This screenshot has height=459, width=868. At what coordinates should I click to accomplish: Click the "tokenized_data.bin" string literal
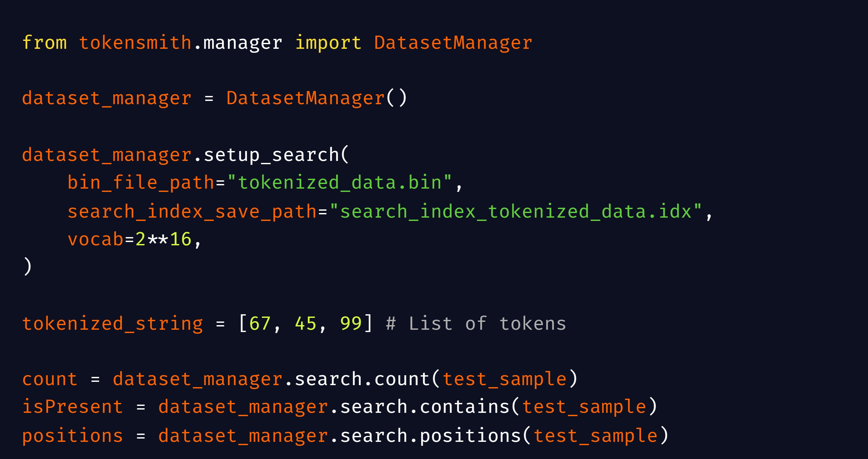(x=340, y=183)
